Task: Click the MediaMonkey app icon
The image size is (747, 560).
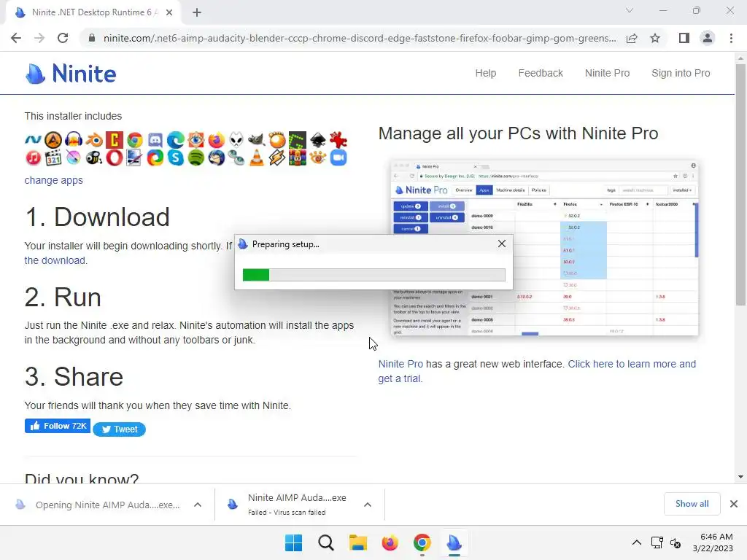Action: [94, 157]
